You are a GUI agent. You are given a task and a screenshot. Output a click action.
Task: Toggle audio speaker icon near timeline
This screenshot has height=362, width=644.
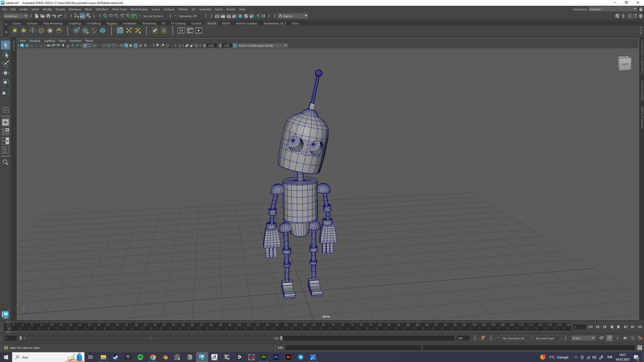[x=625, y=338]
